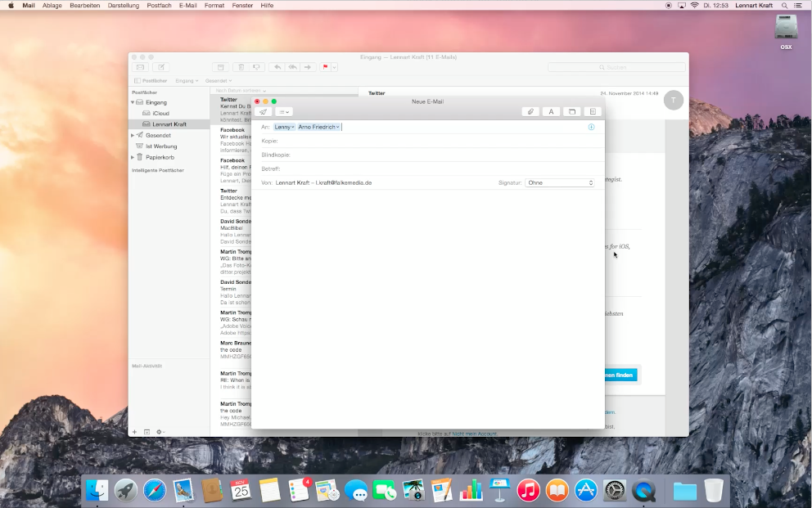Open Mail menu in menu bar
This screenshot has height=508, width=812.
pyautogui.click(x=29, y=5)
